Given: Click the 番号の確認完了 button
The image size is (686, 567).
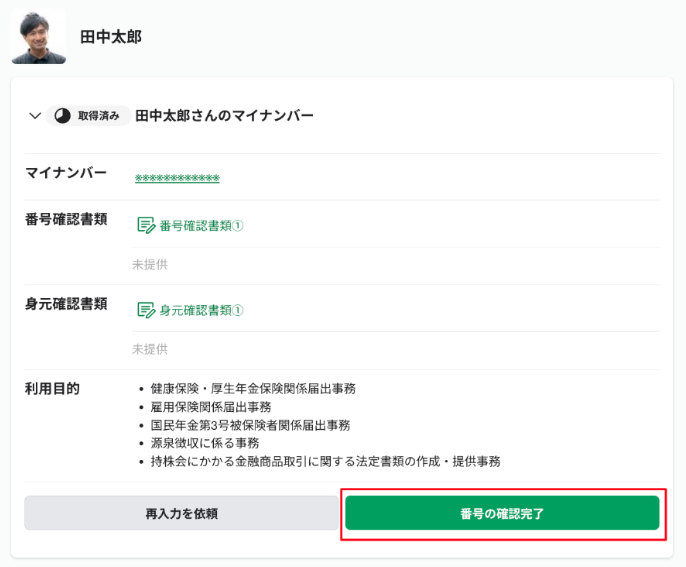Looking at the screenshot, I should [x=502, y=513].
